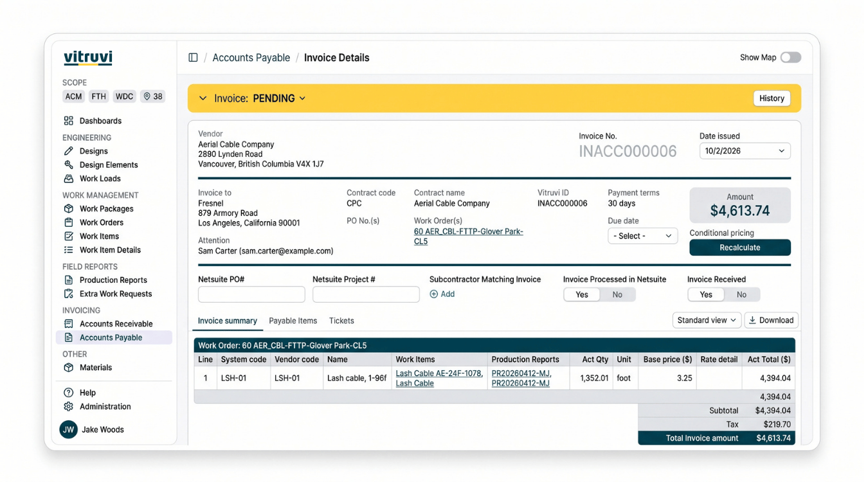This screenshot has width=868, height=482.
Task: Open work order 60 AER_CBL-FTTP-Glover Park-CL5 link
Action: [x=469, y=237]
